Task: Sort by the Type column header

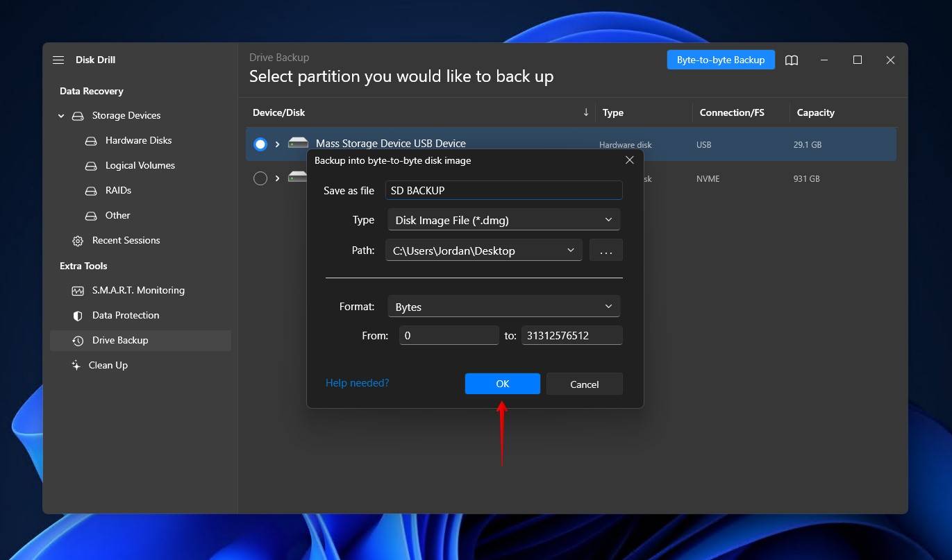Action: 613,112
